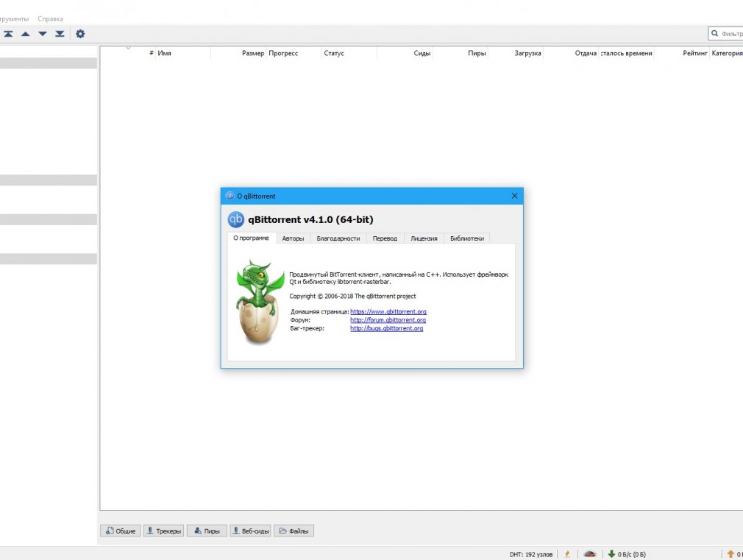Sort torrents by Сиды column
Image resolution: width=743 pixels, height=560 pixels.
point(405,53)
